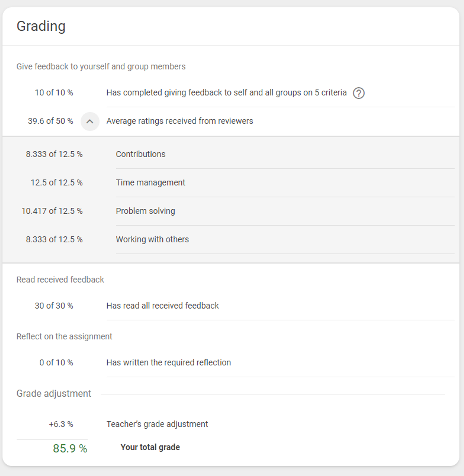The height and width of the screenshot is (476, 464).
Task: Click the Teacher's grade adjustment label
Action: click(157, 424)
